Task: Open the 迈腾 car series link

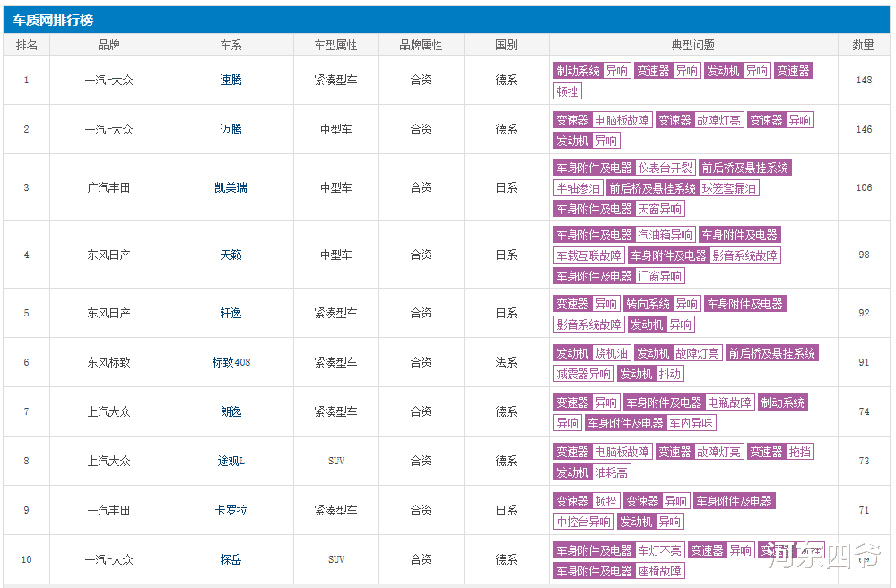Action: tap(231, 129)
